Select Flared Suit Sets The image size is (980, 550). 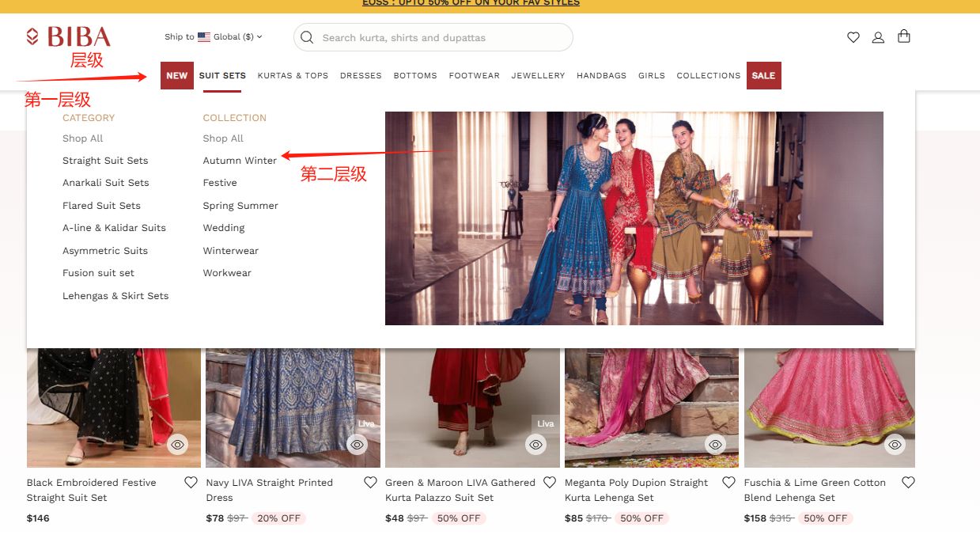(x=101, y=206)
